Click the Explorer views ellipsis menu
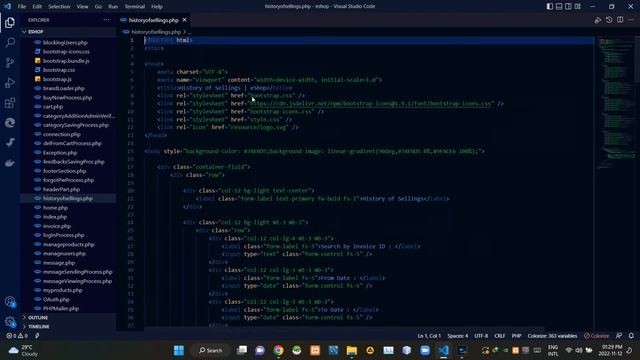Image resolution: width=640 pixels, height=360 pixels. pyautogui.click(x=107, y=20)
